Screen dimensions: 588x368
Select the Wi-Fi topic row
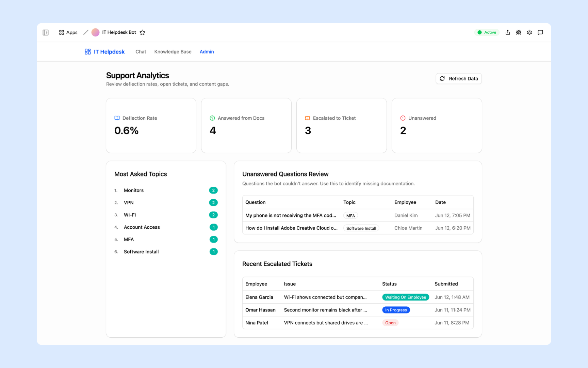point(166,215)
